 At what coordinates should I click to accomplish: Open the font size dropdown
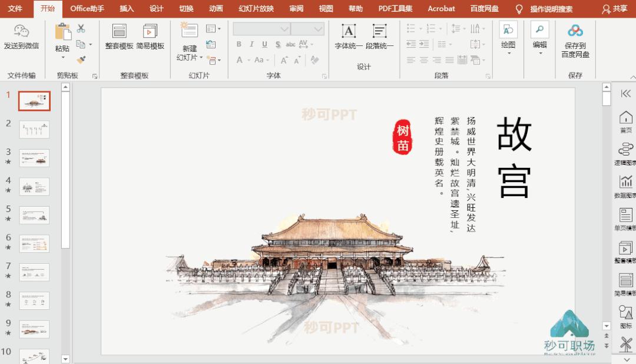[319, 29]
